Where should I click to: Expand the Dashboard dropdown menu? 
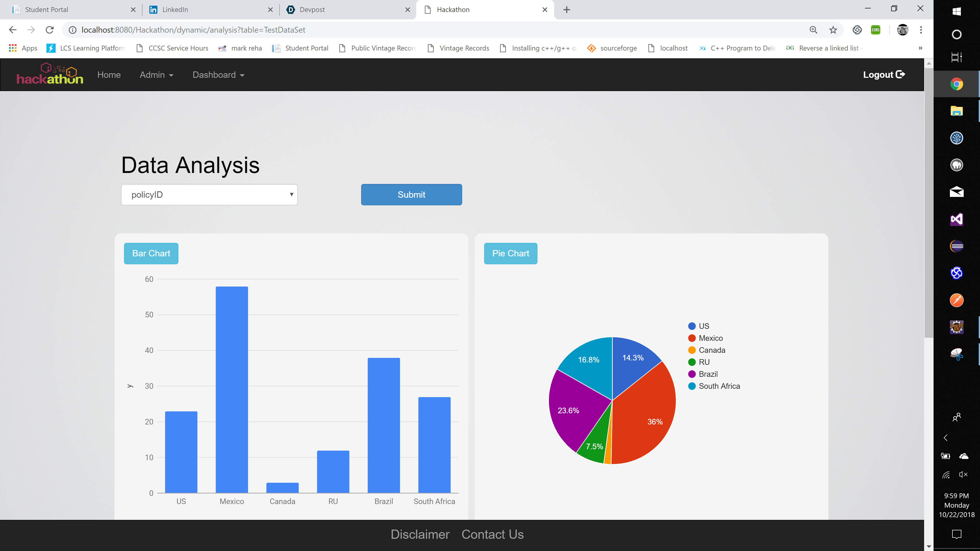218,75
